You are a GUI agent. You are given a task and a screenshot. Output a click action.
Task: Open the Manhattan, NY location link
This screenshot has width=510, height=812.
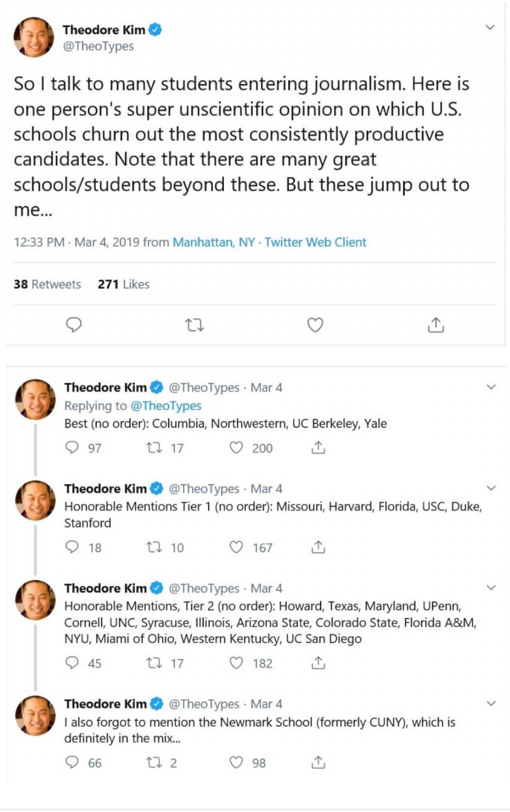click(x=214, y=242)
